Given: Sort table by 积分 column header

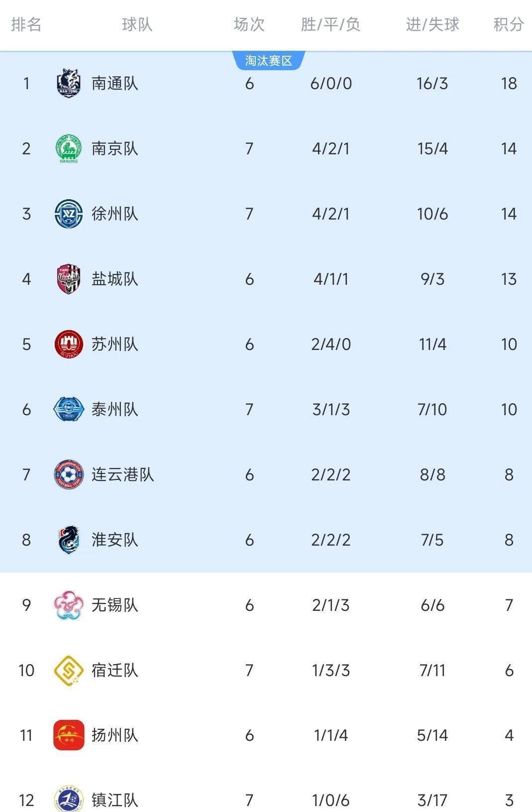Looking at the screenshot, I should (509, 24).
